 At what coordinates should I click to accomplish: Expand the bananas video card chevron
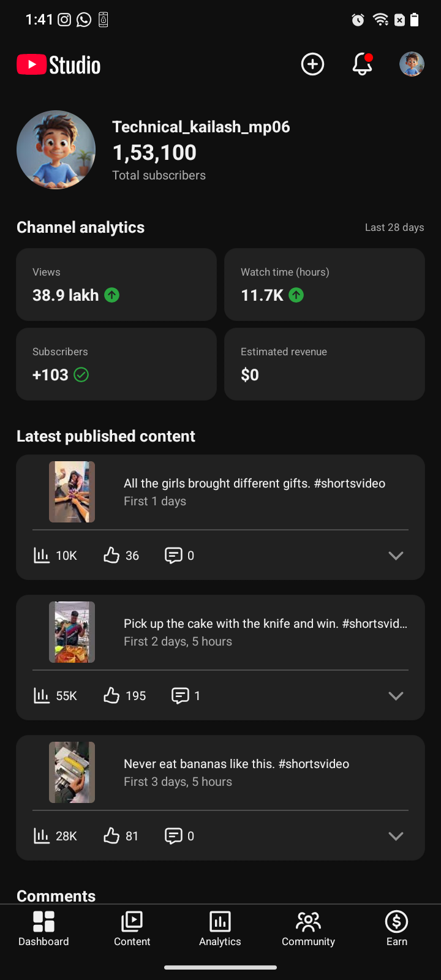(x=396, y=836)
